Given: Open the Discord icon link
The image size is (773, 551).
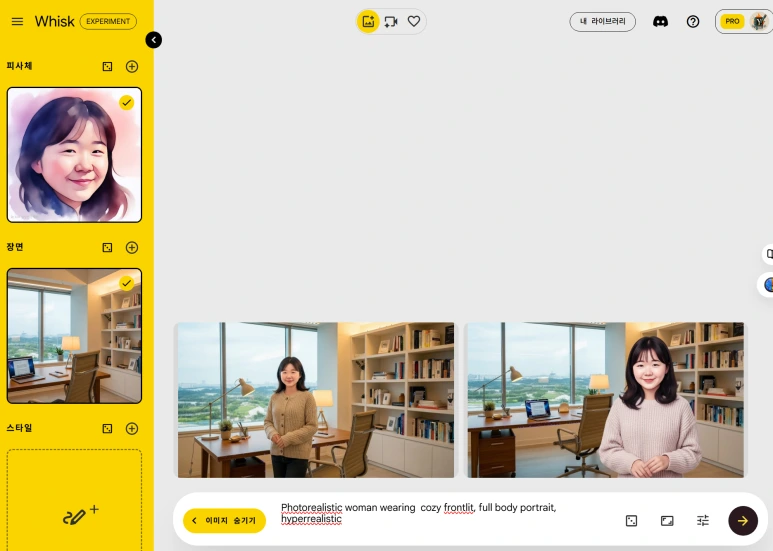Looking at the screenshot, I should [660, 22].
